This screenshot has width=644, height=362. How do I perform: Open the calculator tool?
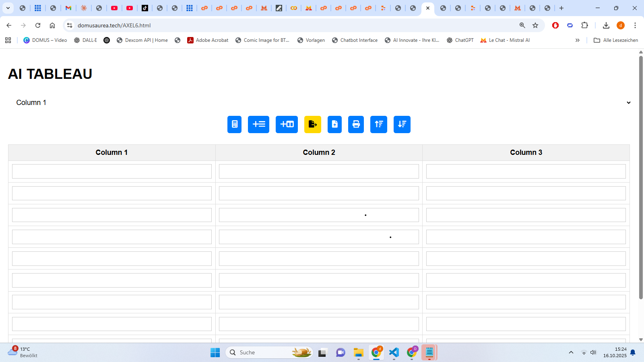(x=234, y=124)
